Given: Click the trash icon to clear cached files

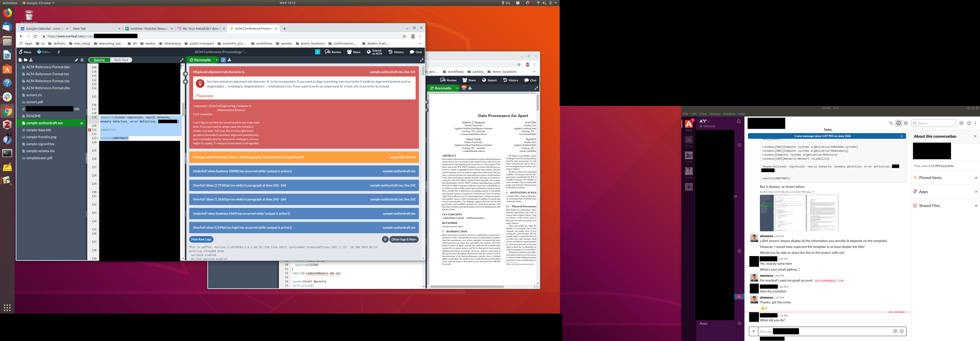Looking at the screenshot, I should 385,240.
